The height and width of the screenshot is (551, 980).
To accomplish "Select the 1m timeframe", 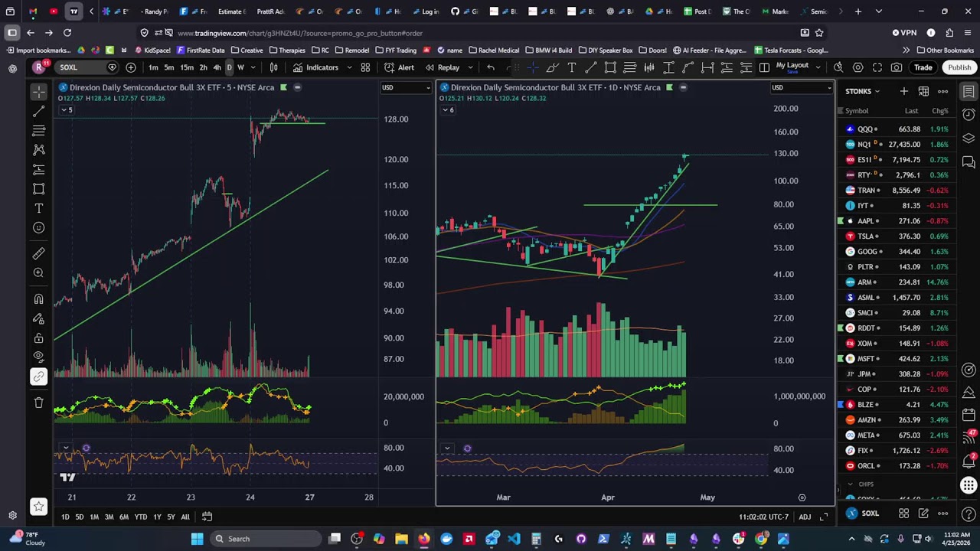I will click(153, 67).
